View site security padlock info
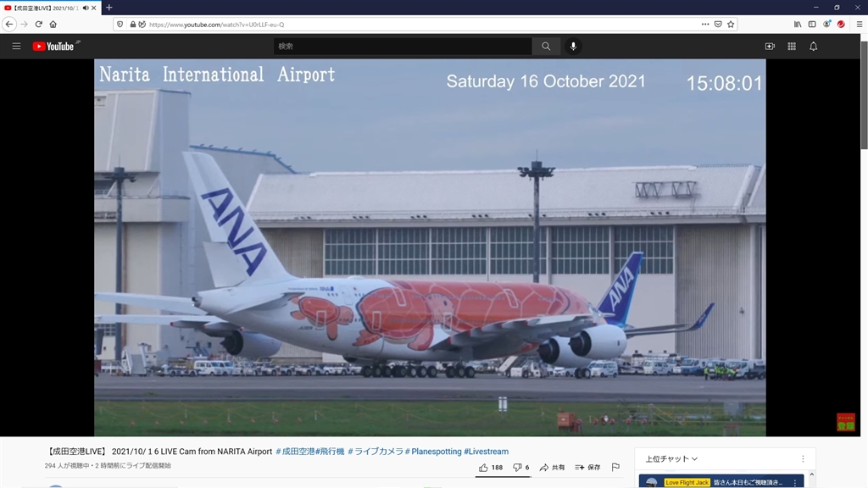The height and width of the screenshot is (488, 868). tap(133, 25)
